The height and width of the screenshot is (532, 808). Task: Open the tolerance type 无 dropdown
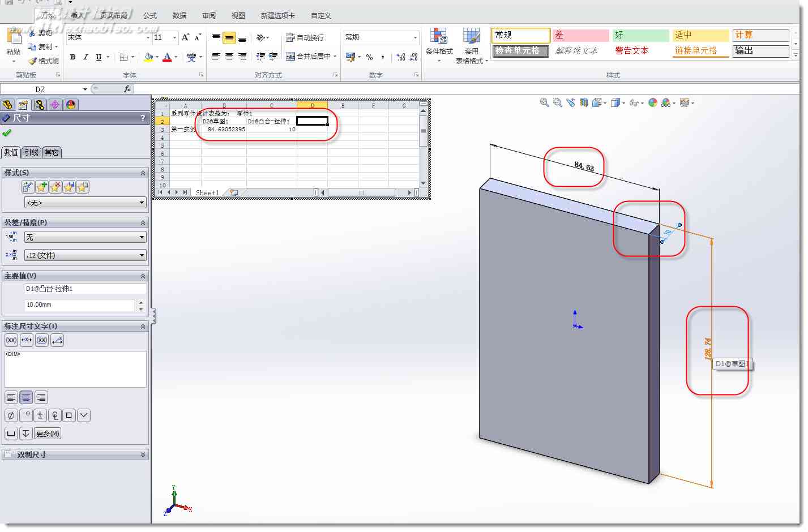click(85, 237)
